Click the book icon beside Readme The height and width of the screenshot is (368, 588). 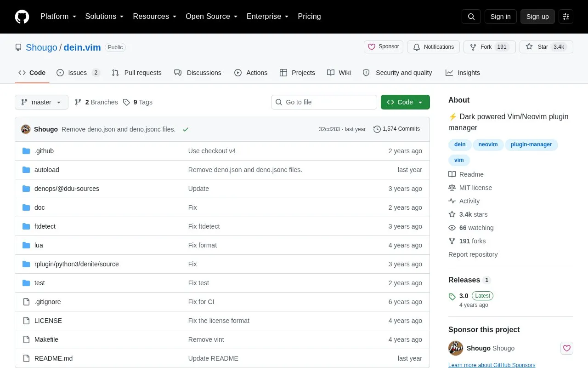tap(452, 174)
